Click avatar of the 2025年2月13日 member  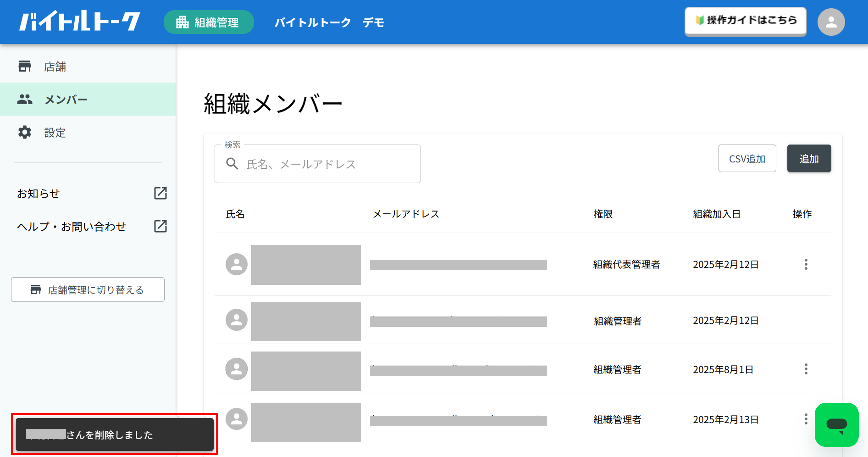(x=237, y=419)
